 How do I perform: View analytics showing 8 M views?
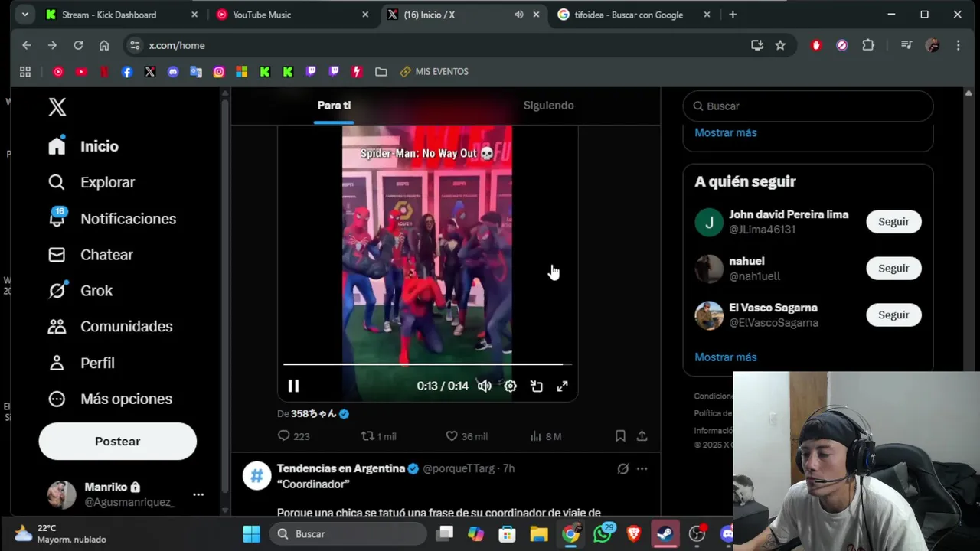pos(546,436)
